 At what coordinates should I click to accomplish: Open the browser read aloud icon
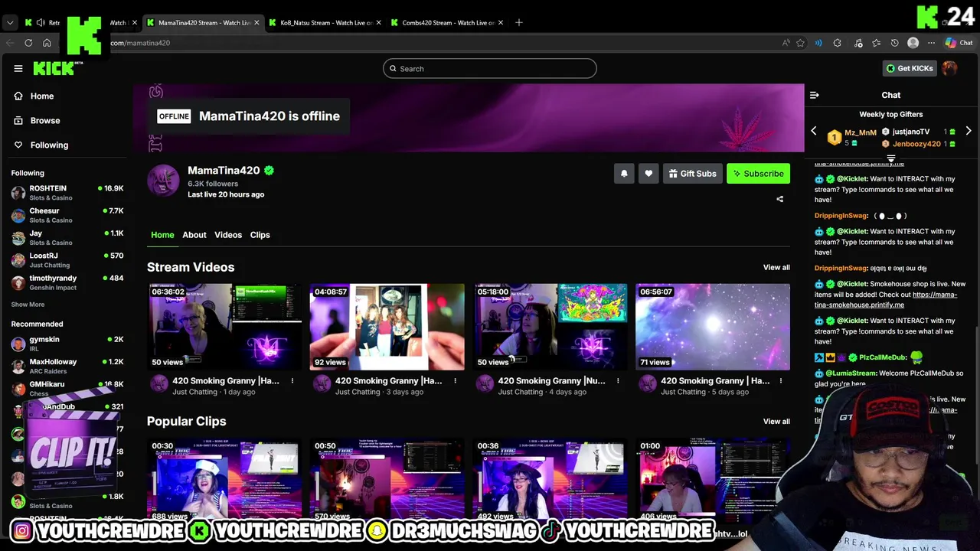pos(786,43)
